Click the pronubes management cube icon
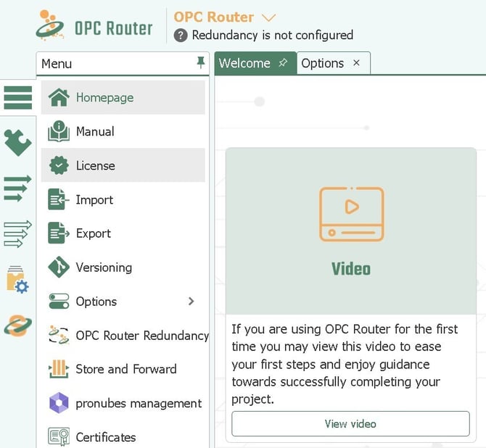This screenshot has width=486, height=448. click(x=59, y=403)
